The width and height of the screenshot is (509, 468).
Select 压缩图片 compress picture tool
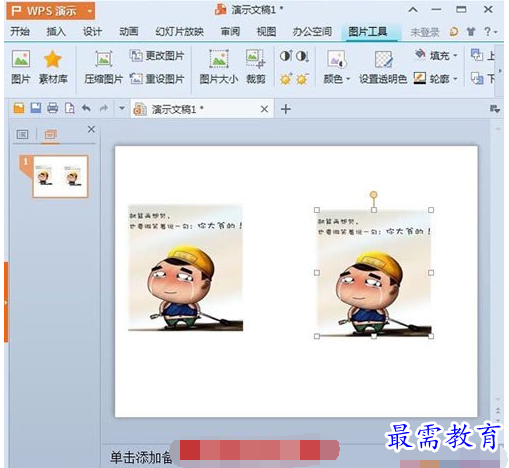[103, 67]
